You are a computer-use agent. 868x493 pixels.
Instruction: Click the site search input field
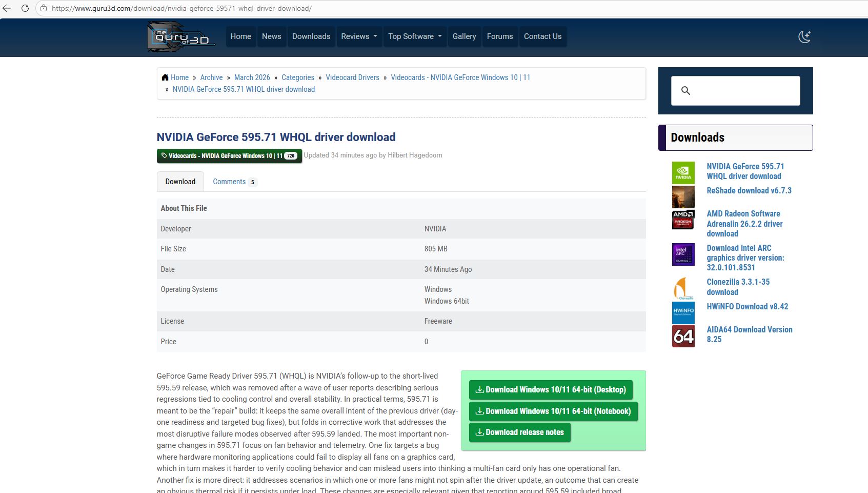coord(735,91)
